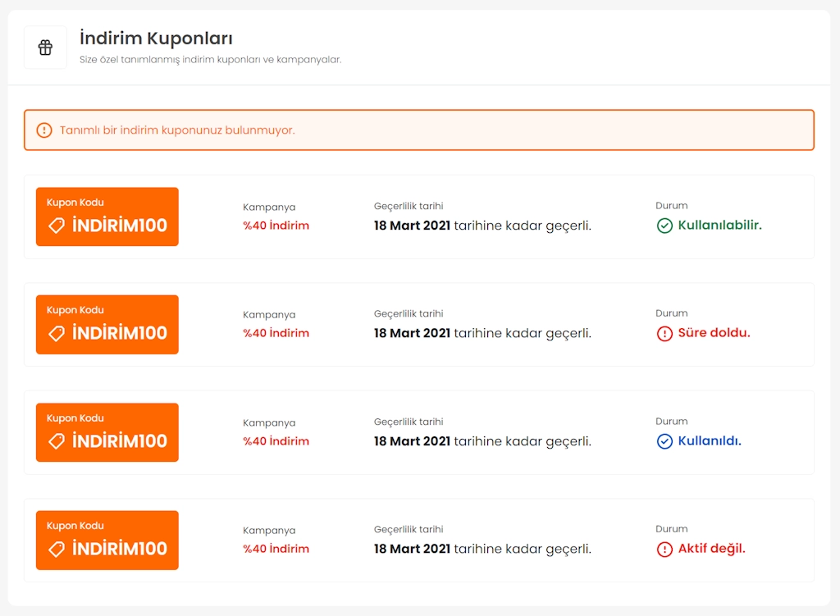Click the '18 Mart 2021' date in Kullanılabilir row
The height and width of the screenshot is (616, 840).
point(412,226)
